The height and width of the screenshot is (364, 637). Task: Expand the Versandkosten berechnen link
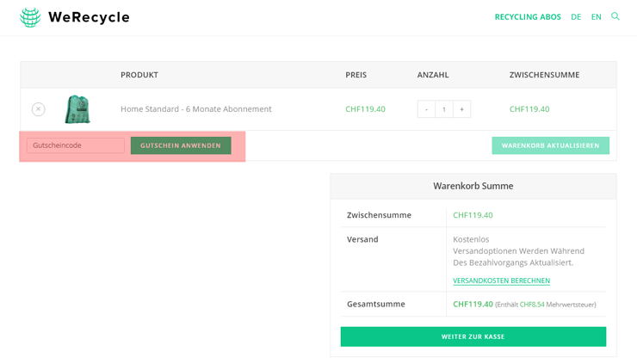point(501,281)
